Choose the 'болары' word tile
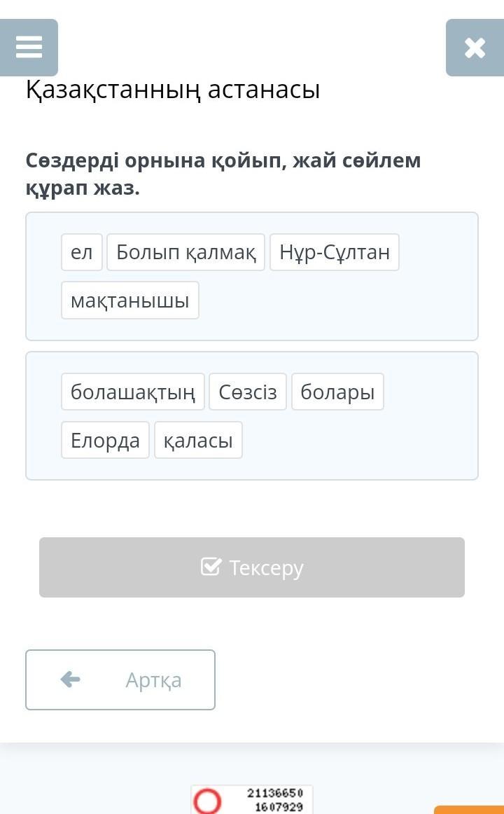 click(337, 392)
